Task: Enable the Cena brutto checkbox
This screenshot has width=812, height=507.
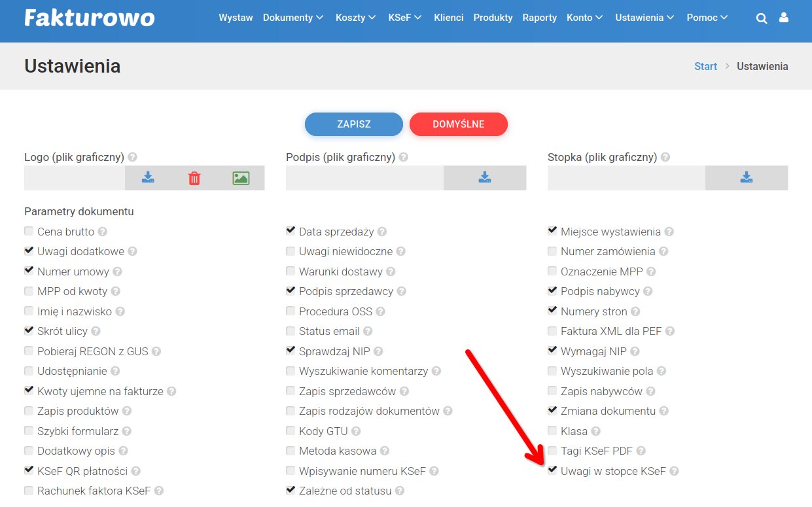Action: coord(29,231)
